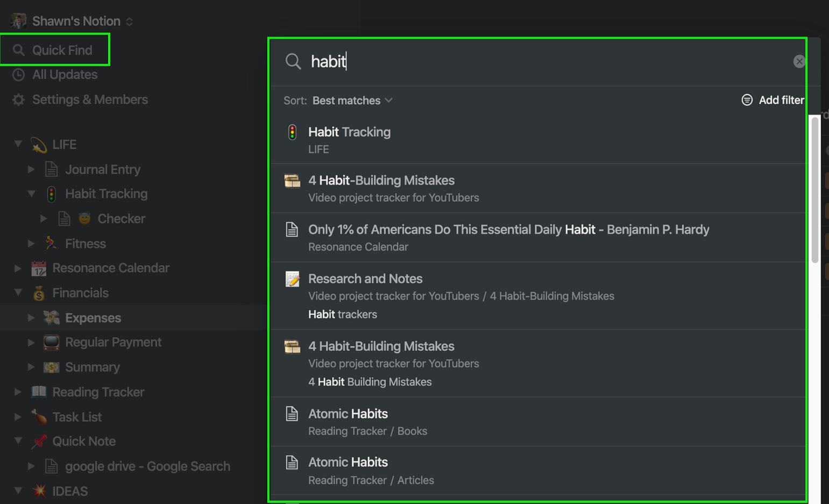This screenshot has width=829, height=504.
Task: Expand the Resonance Calendar tree item
Action: 18,268
